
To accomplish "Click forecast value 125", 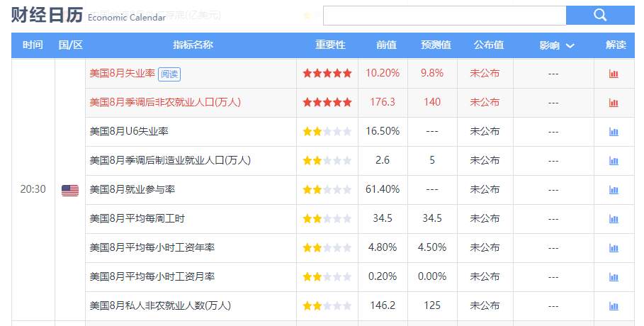I will pyautogui.click(x=432, y=305).
